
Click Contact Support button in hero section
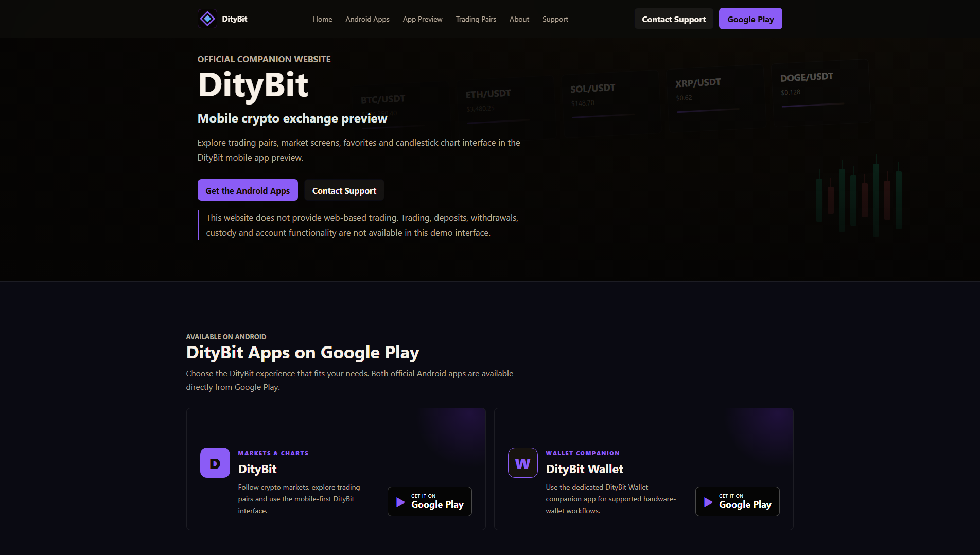344,190
